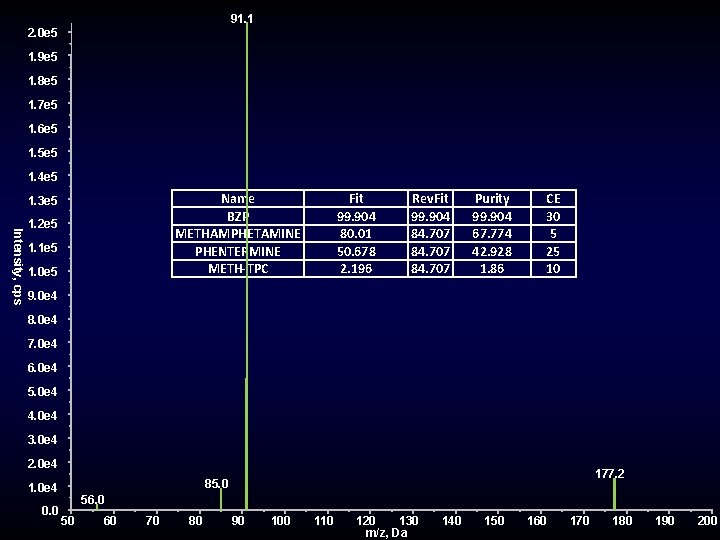Screen dimensions: 720x540
Task: Click the RevFit column header
Action: [x=430, y=198]
